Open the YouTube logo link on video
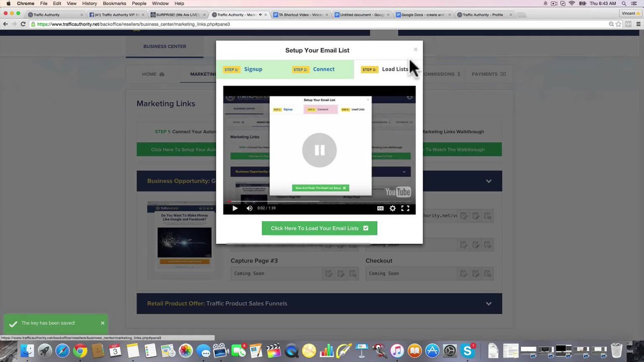 398,192
